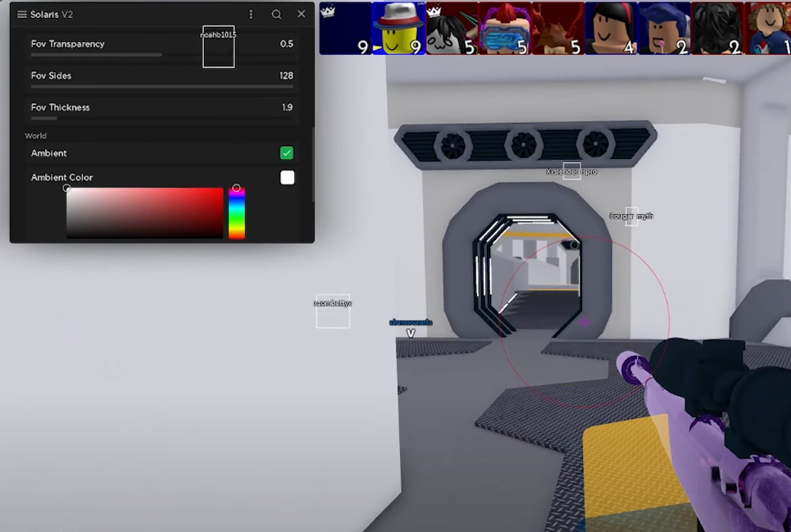
Task: Click the Ambient Color label
Action: (62, 178)
